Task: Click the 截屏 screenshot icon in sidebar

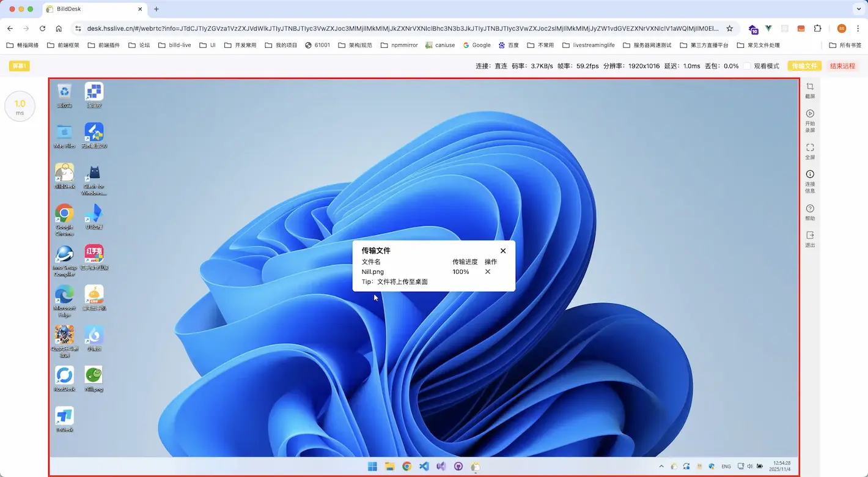Action: (x=810, y=87)
